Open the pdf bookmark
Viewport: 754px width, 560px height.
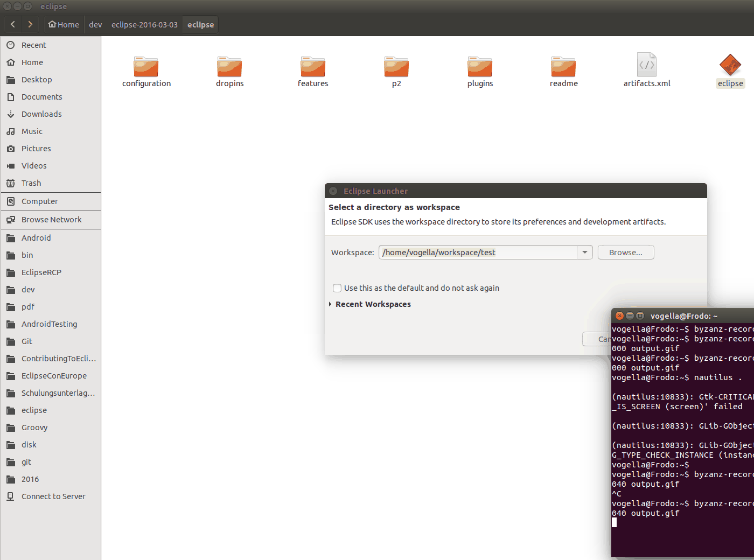click(51, 307)
